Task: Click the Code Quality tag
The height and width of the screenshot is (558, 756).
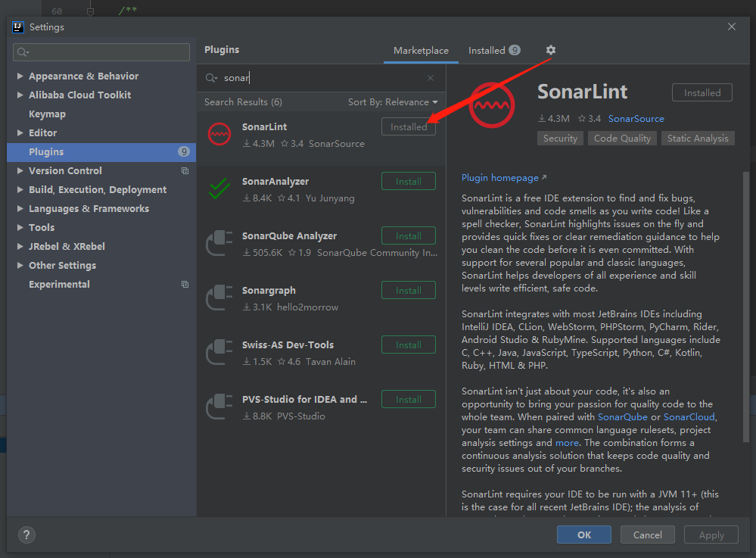Action: click(622, 139)
